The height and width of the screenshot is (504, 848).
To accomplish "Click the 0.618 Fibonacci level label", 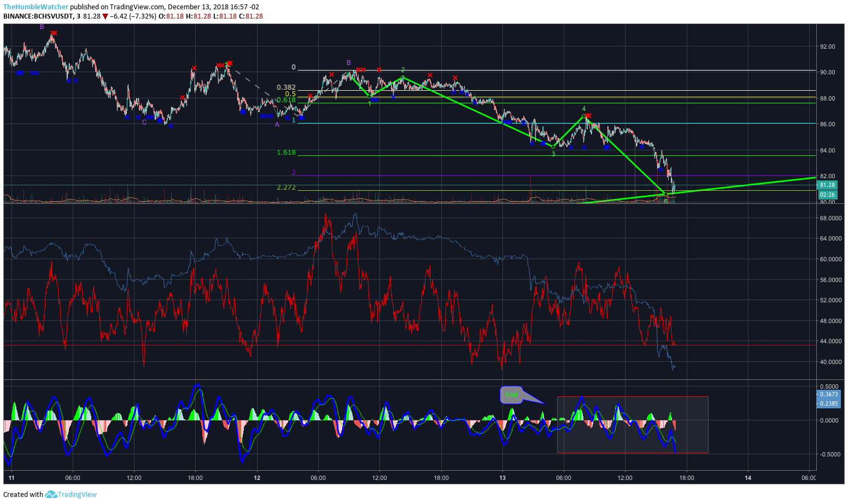I will [x=286, y=100].
